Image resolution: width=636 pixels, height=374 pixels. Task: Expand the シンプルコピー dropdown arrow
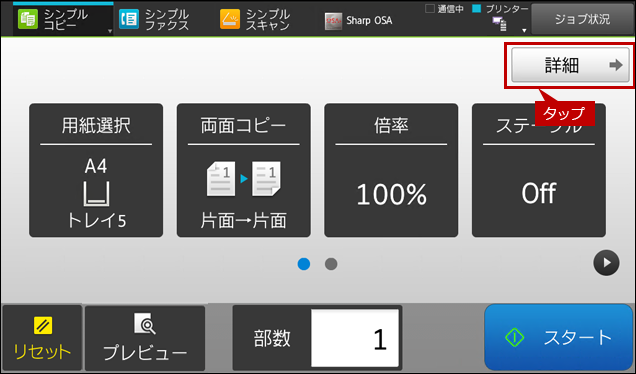click(110, 31)
